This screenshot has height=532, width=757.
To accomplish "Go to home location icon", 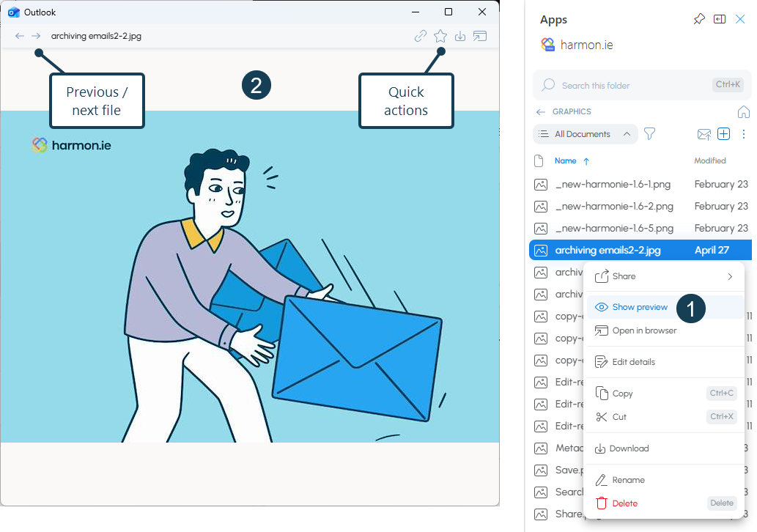I will [x=744, y=112].
